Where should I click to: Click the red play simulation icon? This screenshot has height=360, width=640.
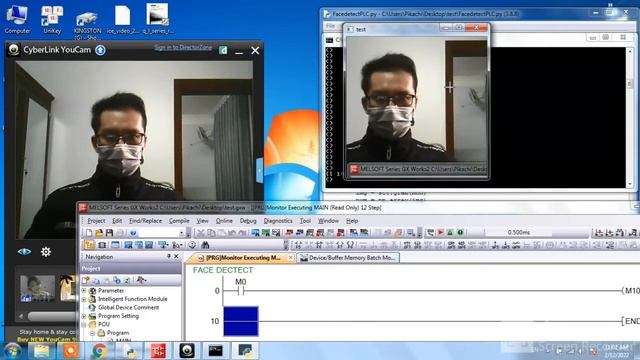(x=440, y=233)
